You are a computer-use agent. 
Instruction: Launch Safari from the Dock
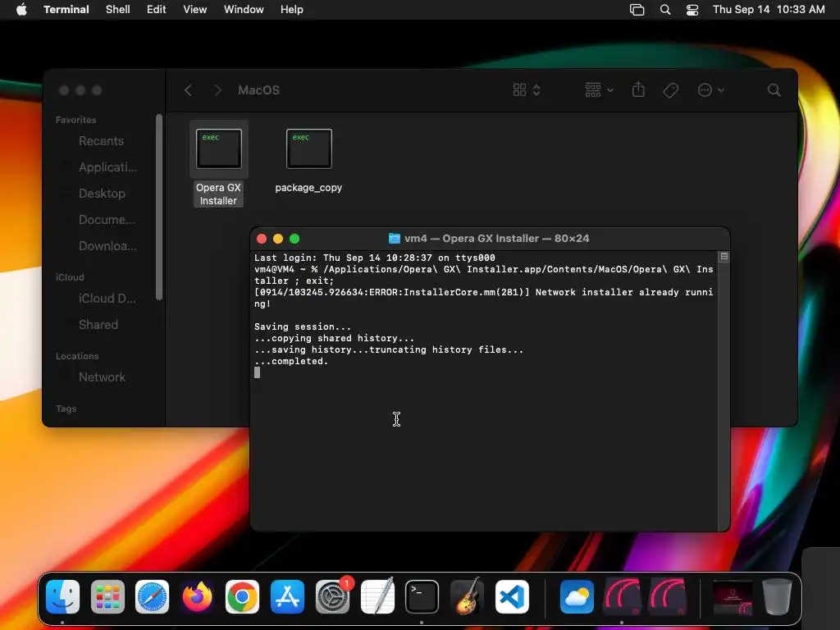click(152, 596)
